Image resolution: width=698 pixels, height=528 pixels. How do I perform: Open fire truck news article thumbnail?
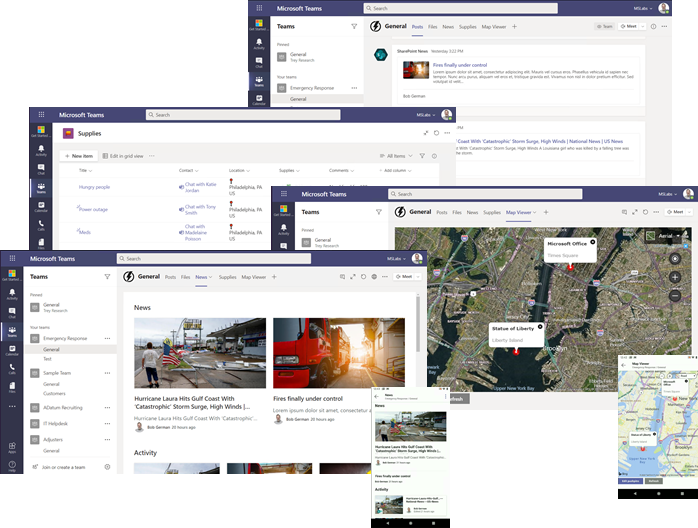[339, 353]
